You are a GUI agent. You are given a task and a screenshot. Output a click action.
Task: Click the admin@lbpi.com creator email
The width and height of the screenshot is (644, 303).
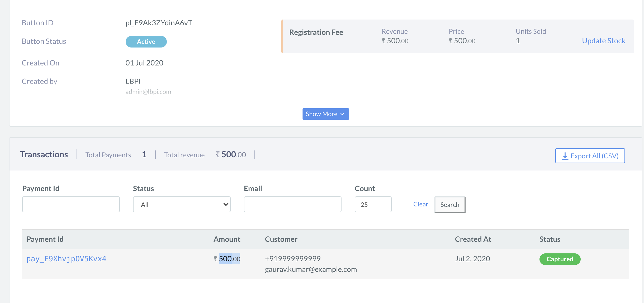(x=148, y=92)
